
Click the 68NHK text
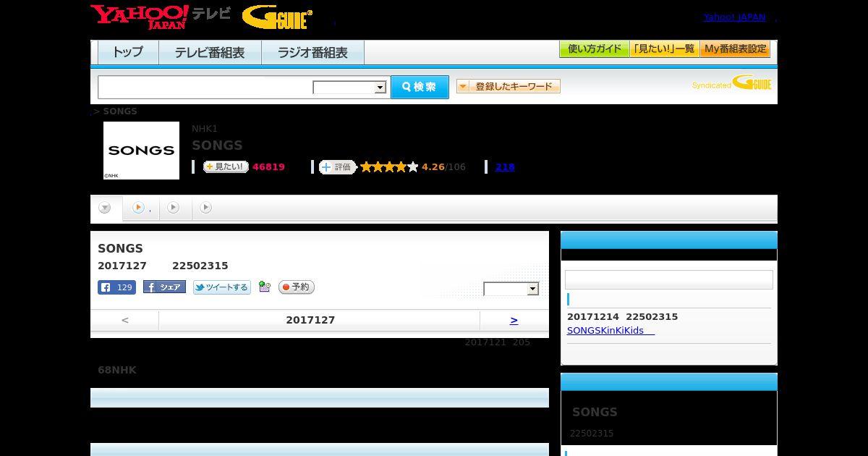(x=117, y=370)
